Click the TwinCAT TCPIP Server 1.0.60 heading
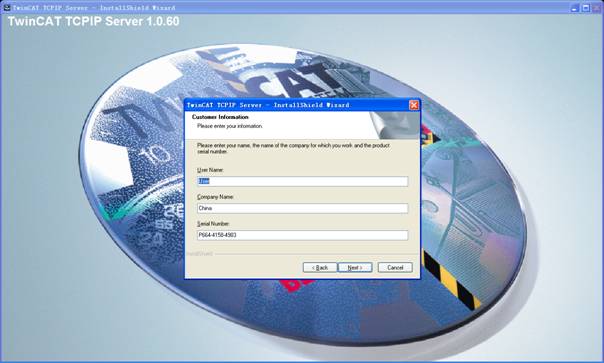The width and height of the screenshot is (604, 363). tap(94, 21)
